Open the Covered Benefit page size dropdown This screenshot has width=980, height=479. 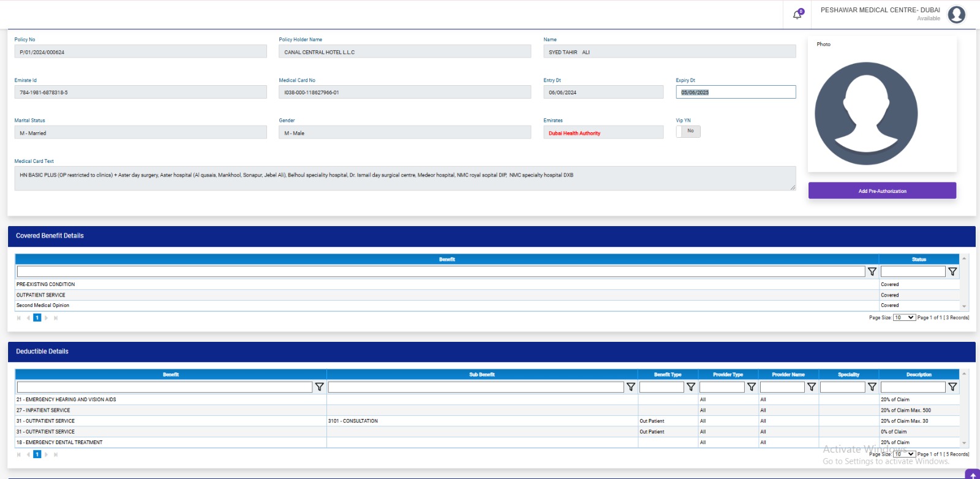coord(904,318)
